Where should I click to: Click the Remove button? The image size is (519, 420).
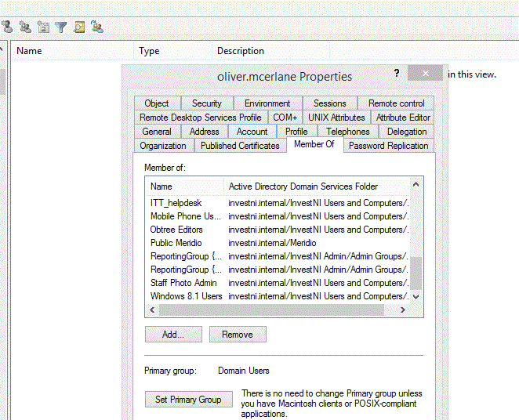238,335
